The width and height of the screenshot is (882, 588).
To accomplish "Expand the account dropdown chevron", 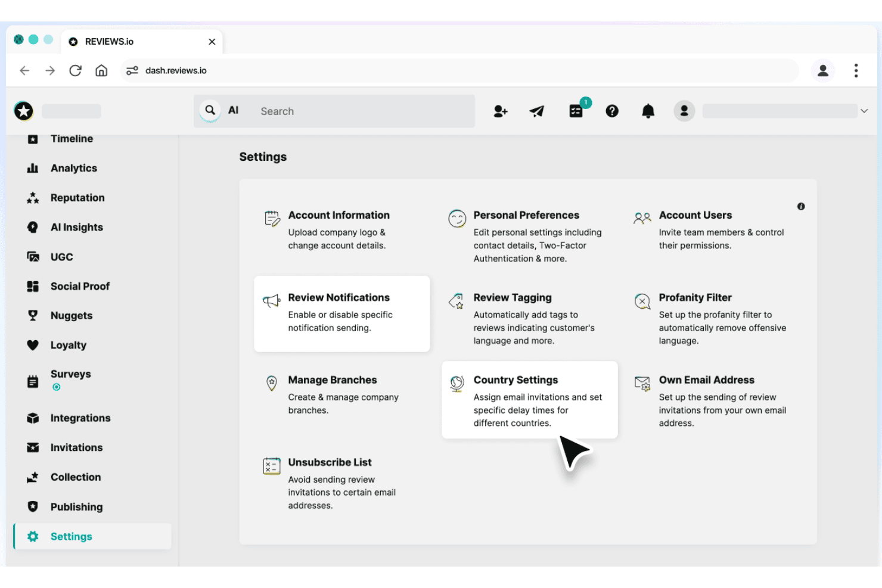I will [864, 111].
